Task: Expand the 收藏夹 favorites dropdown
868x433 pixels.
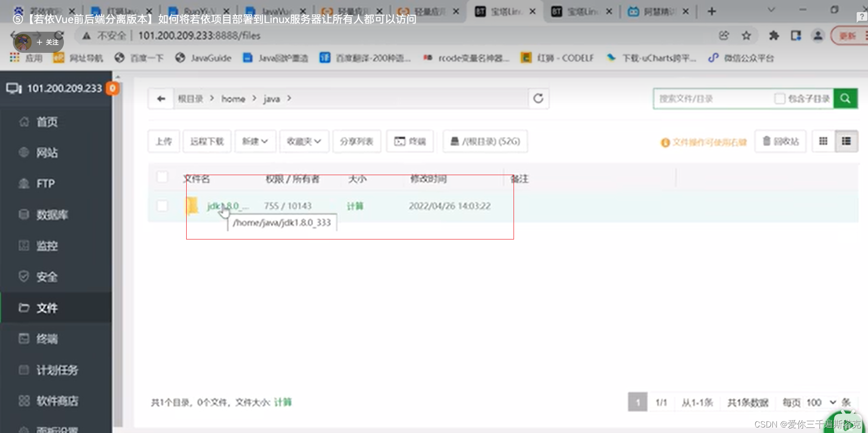Action: tap(304, 141)
